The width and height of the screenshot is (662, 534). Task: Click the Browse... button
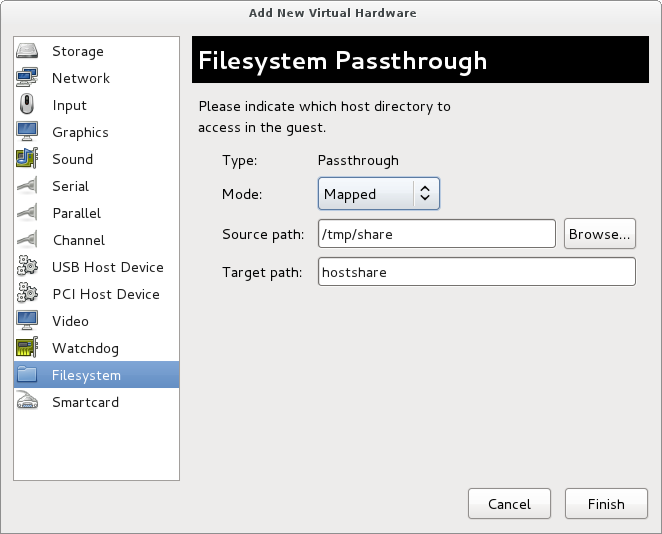600,234
